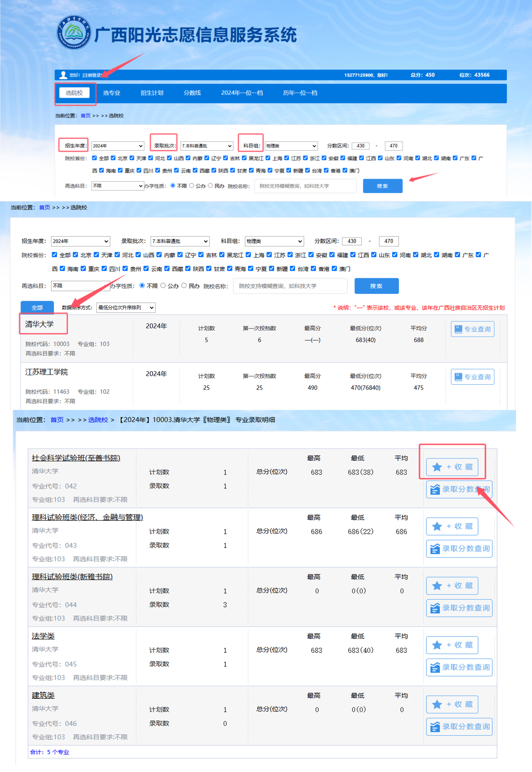The height and width of the screenshot is (772, 532).
Task: Click 首页 link beside 选院校 link in 清华大学 breadcrumb
Action: [x=57, y=420]
